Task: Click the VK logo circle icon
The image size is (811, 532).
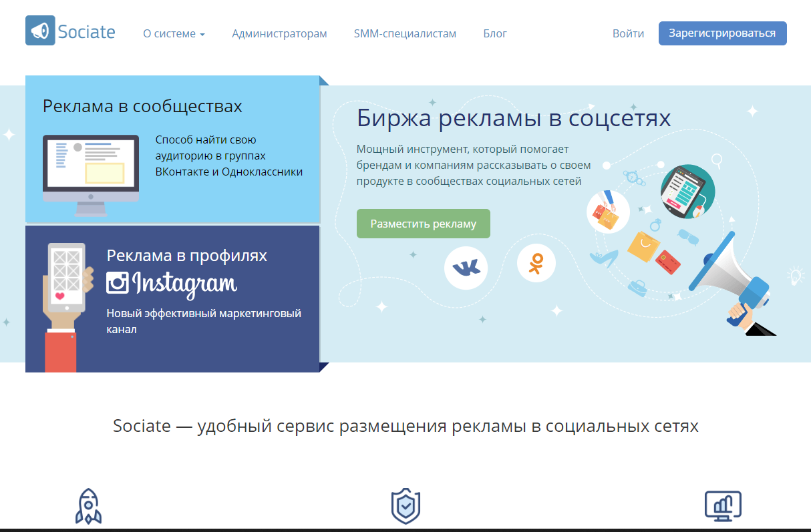Action: click(x=466, y=268)
